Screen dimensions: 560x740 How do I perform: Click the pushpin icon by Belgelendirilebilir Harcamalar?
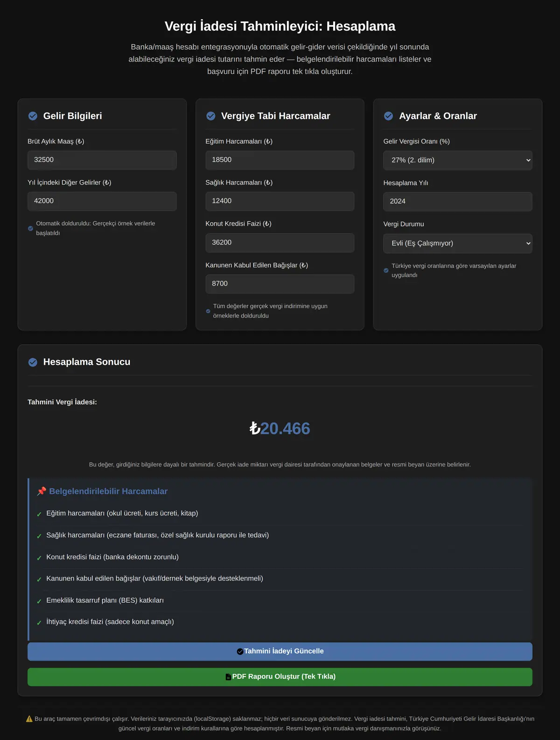click(42, 491)
